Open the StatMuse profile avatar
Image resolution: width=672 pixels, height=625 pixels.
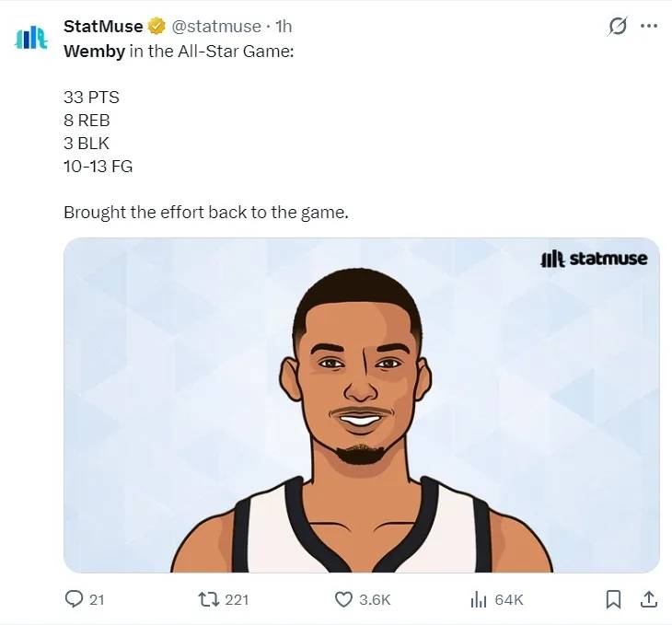pyautogui.click(x=31, y=38)
